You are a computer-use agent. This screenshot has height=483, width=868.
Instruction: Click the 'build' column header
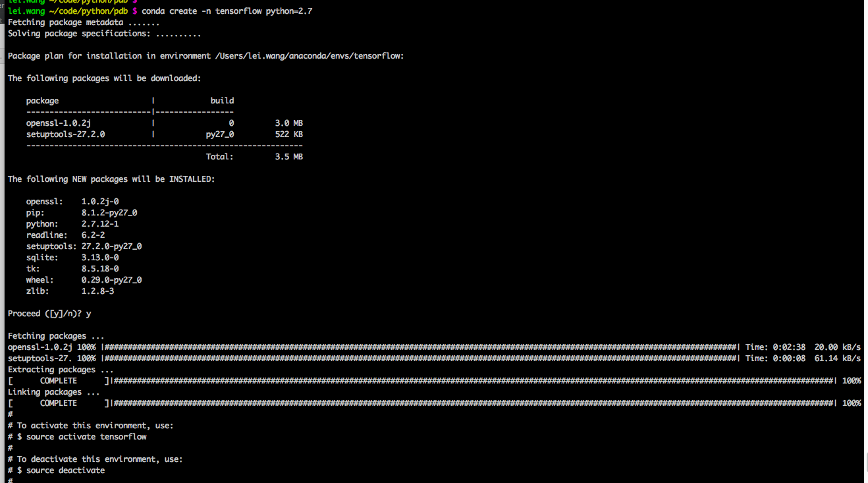222,101
